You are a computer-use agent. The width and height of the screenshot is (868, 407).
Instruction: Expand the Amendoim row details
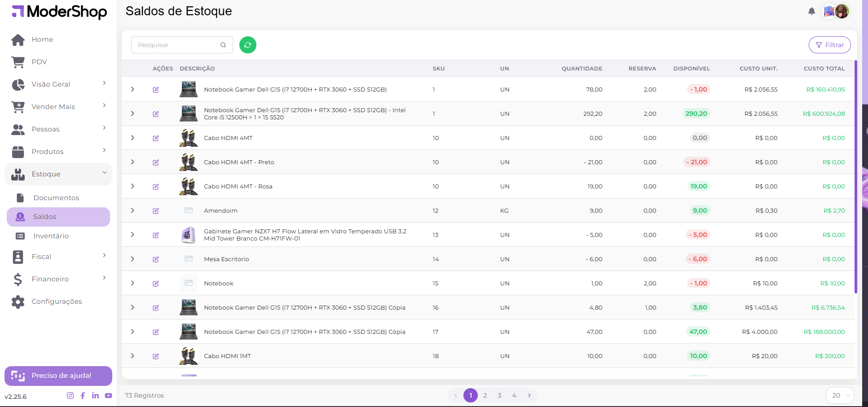pos(132,210)
